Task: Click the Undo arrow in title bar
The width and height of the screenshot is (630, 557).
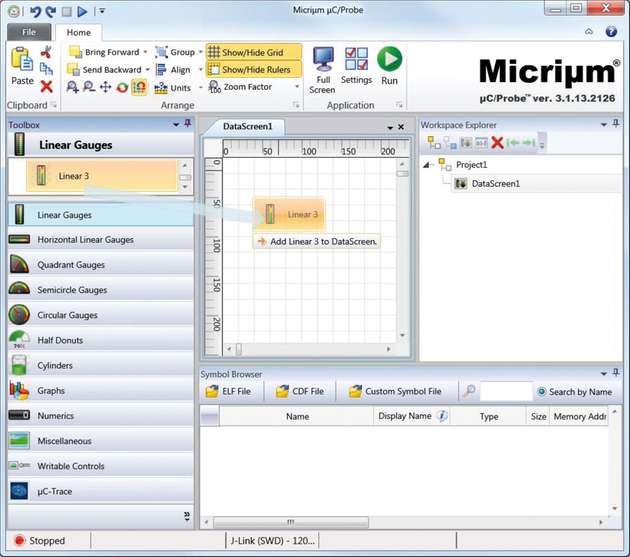Action: (35, 11)
